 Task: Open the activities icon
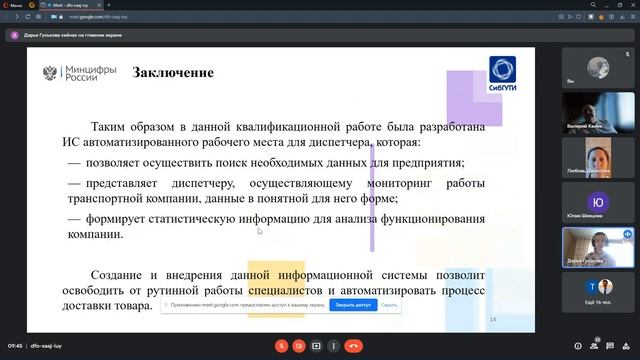pos(626,346)
